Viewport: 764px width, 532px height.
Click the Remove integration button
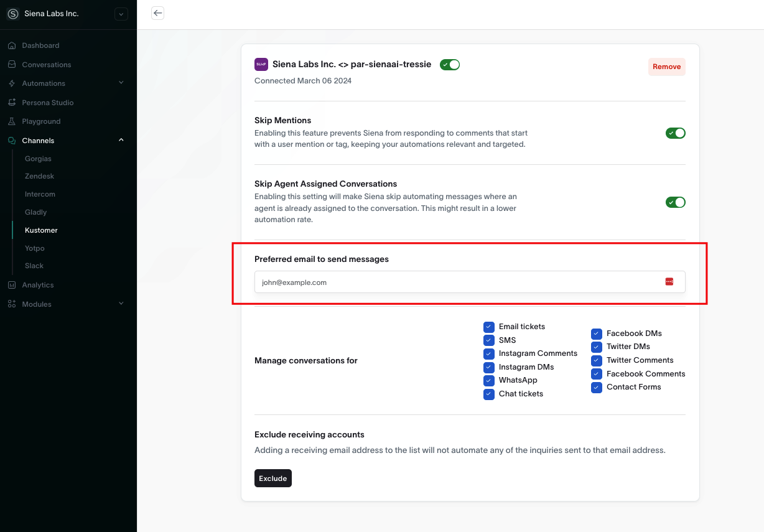click(667, 67)
